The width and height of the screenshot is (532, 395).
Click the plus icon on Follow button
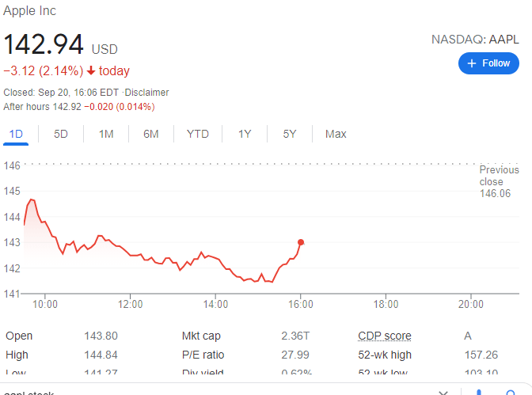(x=472, y=63)
